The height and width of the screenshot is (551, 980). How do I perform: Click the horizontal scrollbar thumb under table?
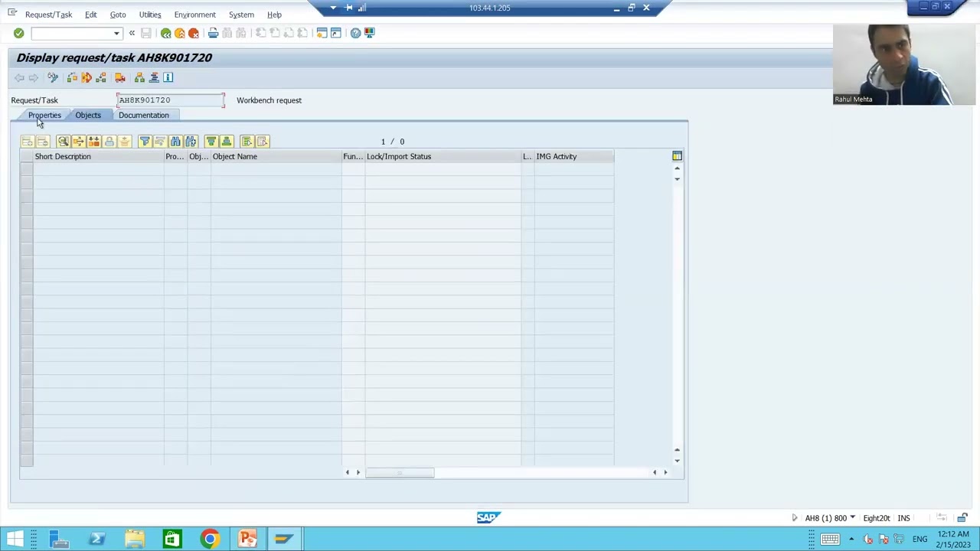pos(400,472)
